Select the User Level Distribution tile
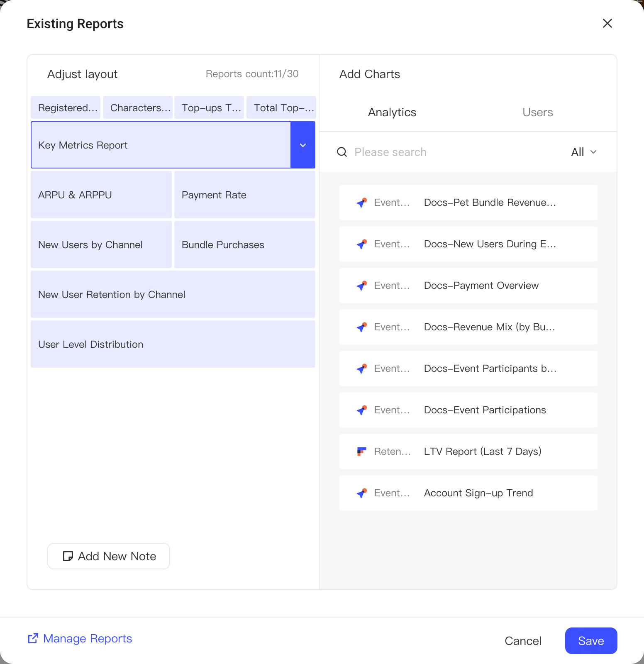 coord(173,344)
